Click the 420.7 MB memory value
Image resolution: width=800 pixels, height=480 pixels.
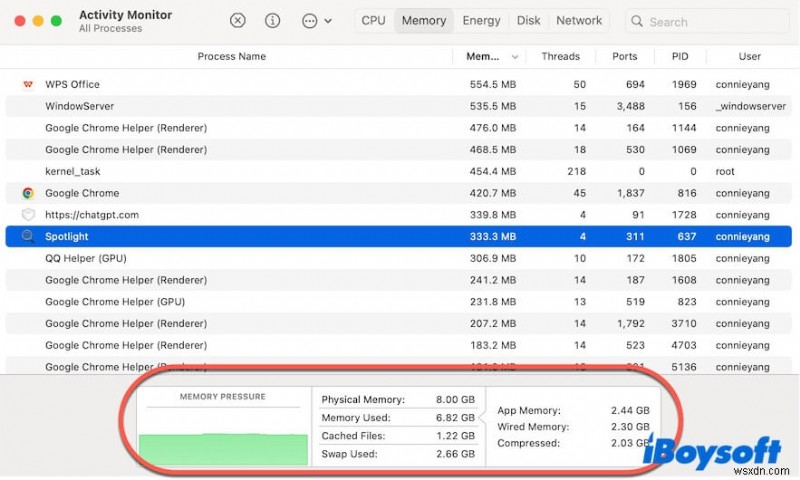[492, 193]
